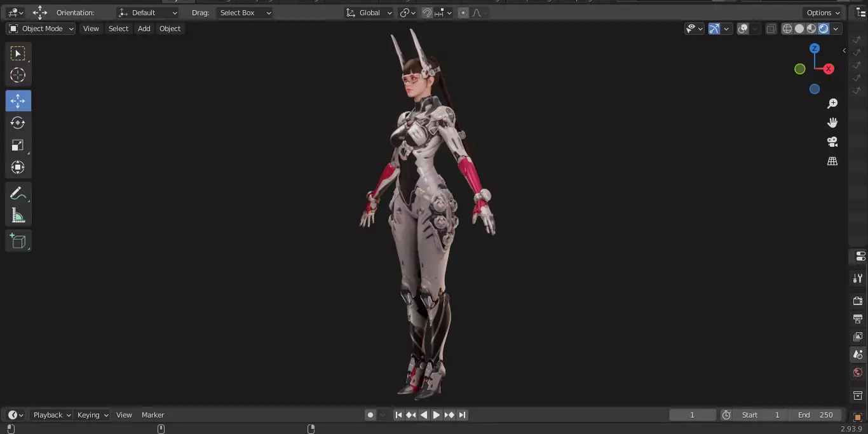868x434 pixels.
Task: Open the Collection properties tab
Action: click(858, 396)
